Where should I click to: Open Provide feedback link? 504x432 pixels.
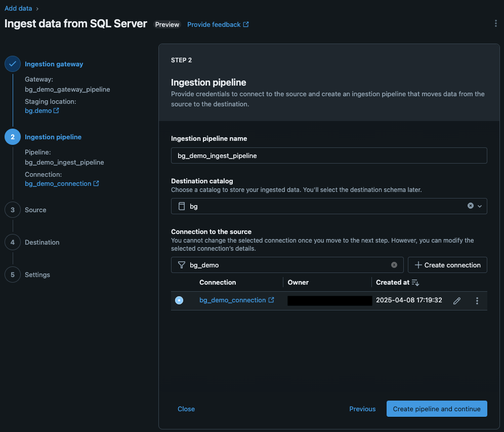pos(214,24)
